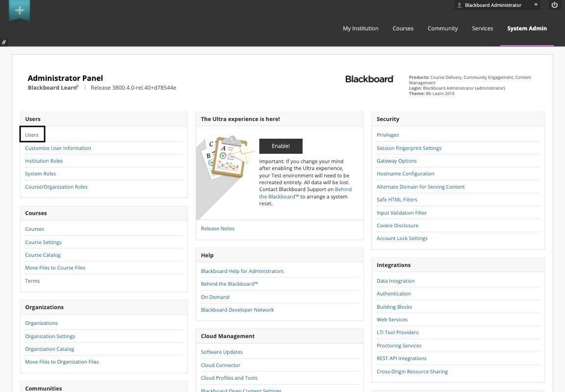The width and height of the screenshot is (565, 392).
Task: Click the link icon at left edge
Action: [3, 42]
